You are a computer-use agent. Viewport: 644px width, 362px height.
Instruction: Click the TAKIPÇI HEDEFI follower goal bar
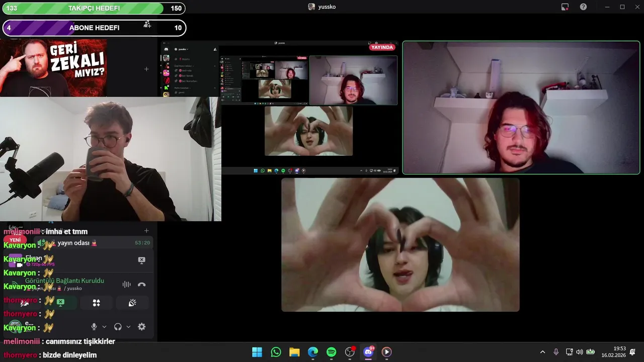tap(94, 9)
